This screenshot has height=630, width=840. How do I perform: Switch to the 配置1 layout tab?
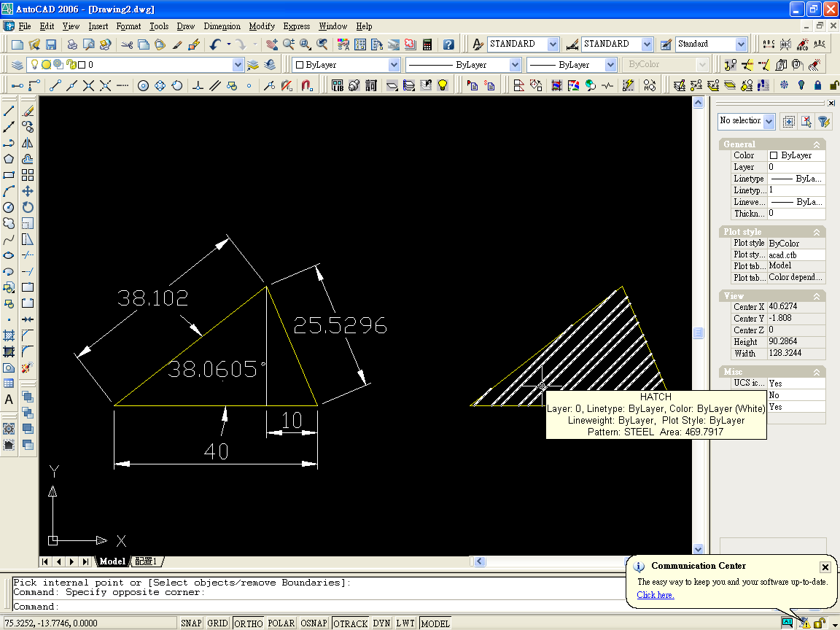[147, 561]
